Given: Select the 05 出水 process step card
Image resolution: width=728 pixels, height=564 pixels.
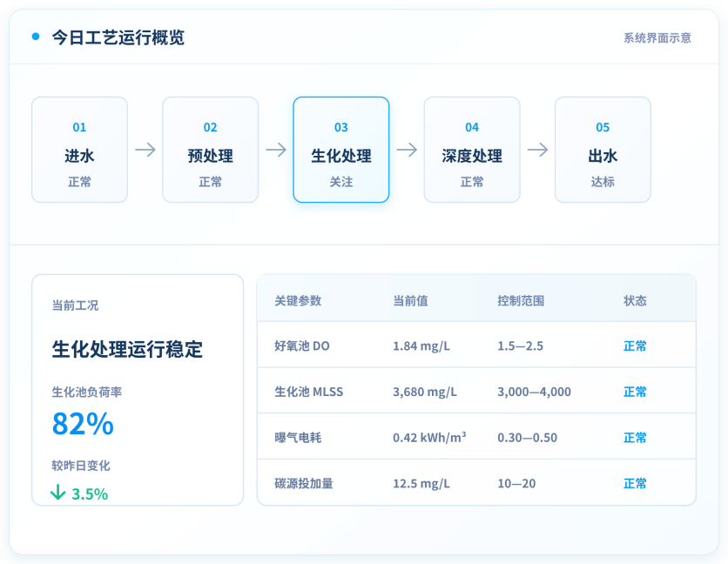Looking at the screenshot, I should 603,150.
